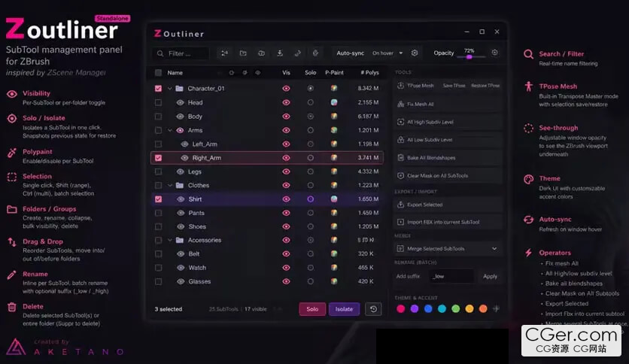Screen dimensions: 629x364
Task: Click the Solo column header
Action: (311, 72)
